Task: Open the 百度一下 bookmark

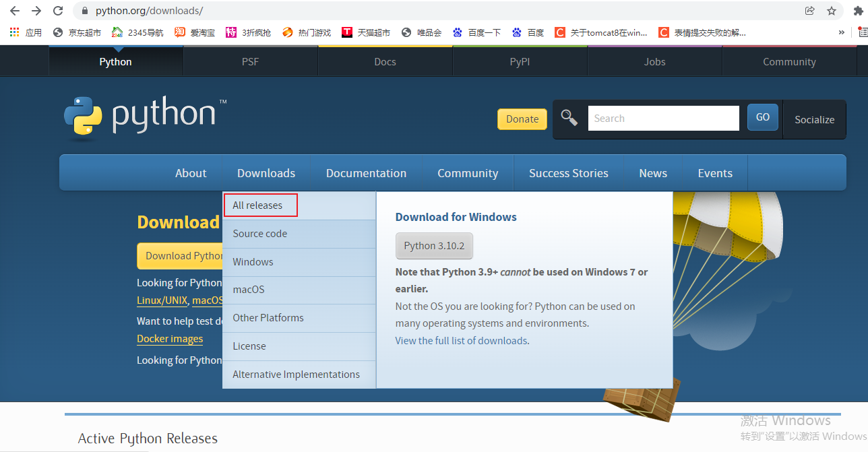Action: [x=477, y=32]
